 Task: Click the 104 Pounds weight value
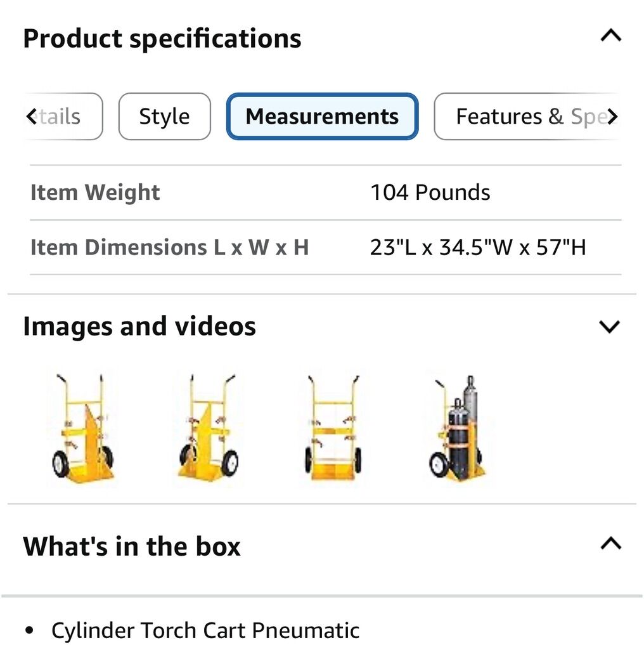coord(430,193)
